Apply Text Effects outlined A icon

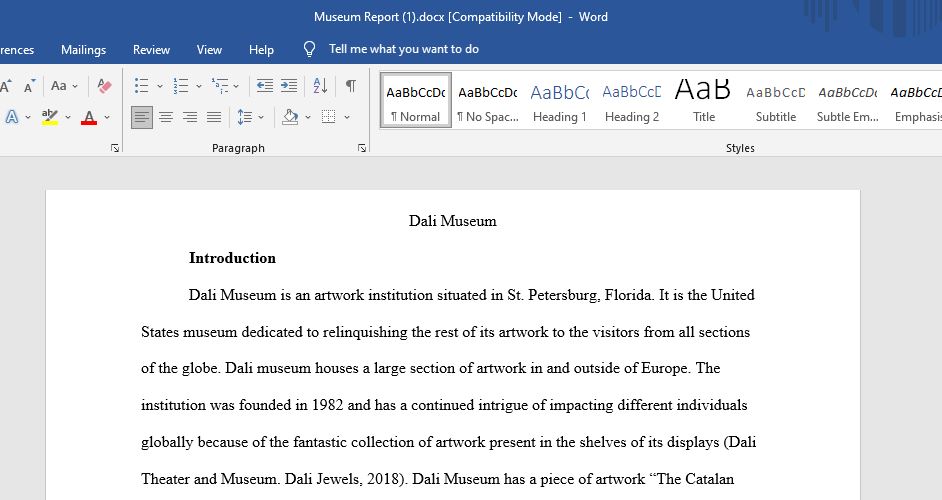(11, 117)
